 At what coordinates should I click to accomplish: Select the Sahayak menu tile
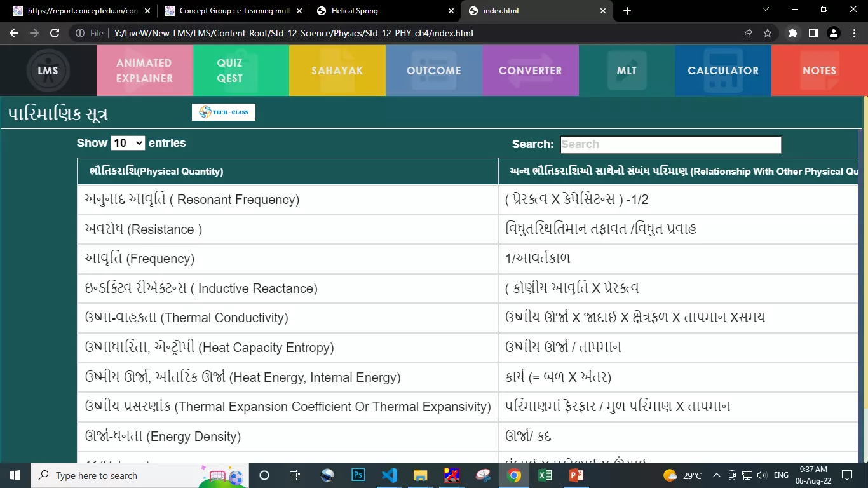[337, 71]
